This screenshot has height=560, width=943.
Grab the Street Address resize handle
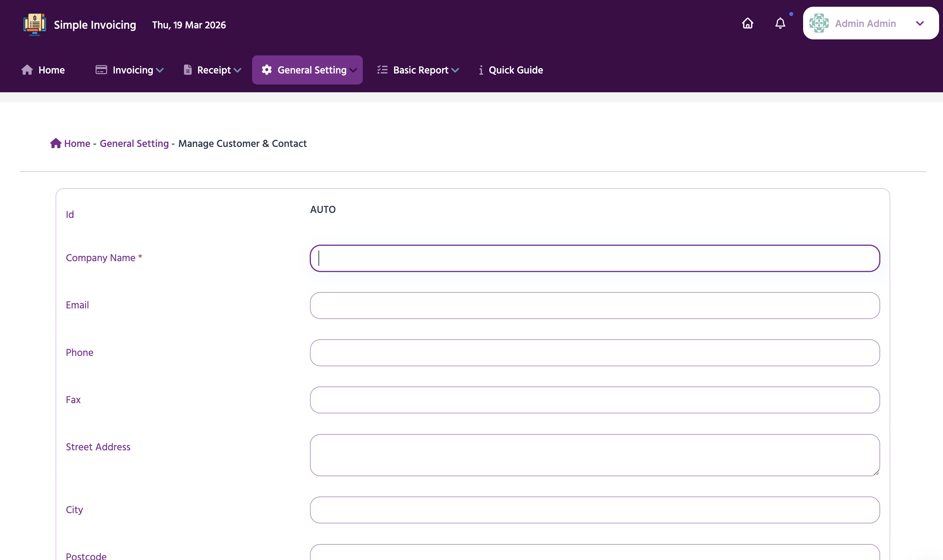point(876,472)
